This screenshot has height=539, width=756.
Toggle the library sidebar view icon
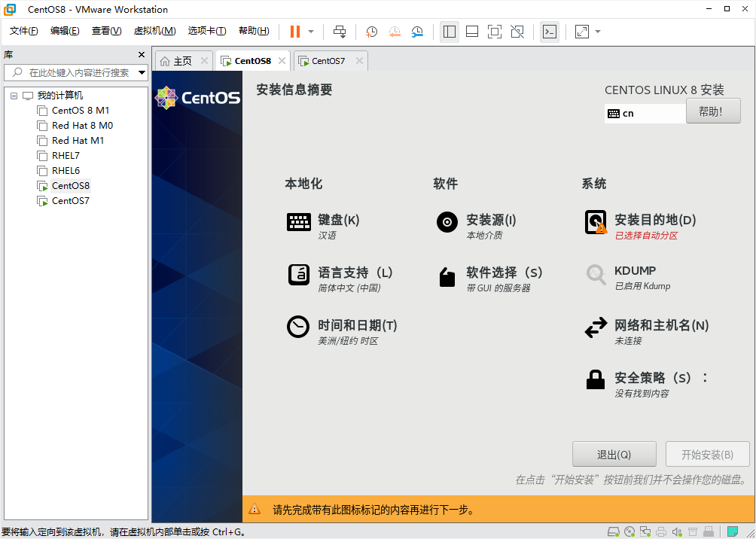[450, 32]
